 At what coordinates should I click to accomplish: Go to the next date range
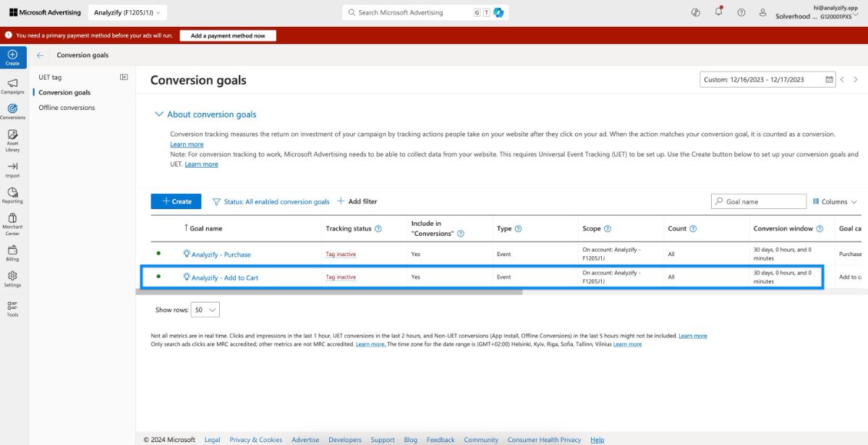[x=856, y=80]
